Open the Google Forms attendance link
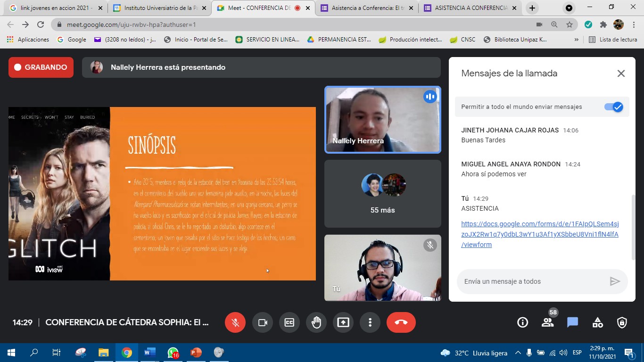This screenshot has height=362, width=644. tap(540, 234)
